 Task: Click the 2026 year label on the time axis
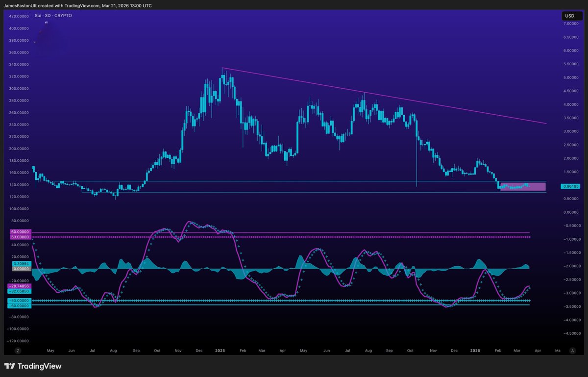[475, 351]
